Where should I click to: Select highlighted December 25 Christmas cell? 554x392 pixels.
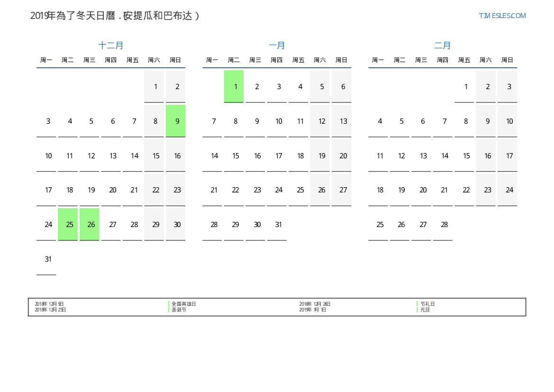(x=68, y=224)
